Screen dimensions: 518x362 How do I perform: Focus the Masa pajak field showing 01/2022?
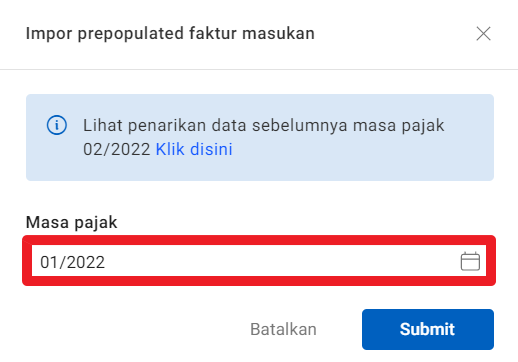click(259, 261)
